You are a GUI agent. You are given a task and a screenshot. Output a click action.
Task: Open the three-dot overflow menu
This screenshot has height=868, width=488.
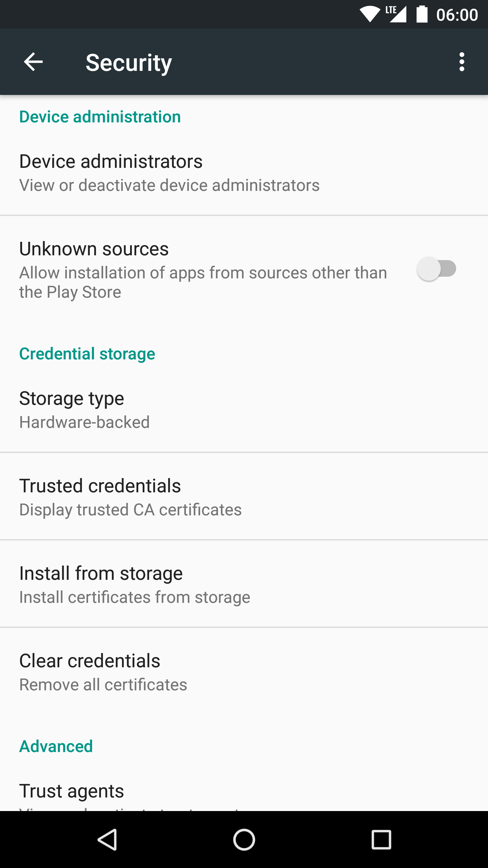[x=462, y=62]
